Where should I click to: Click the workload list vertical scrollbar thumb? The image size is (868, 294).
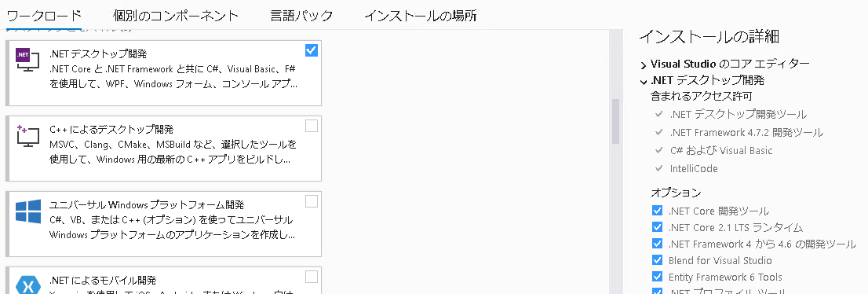(615, 122)
